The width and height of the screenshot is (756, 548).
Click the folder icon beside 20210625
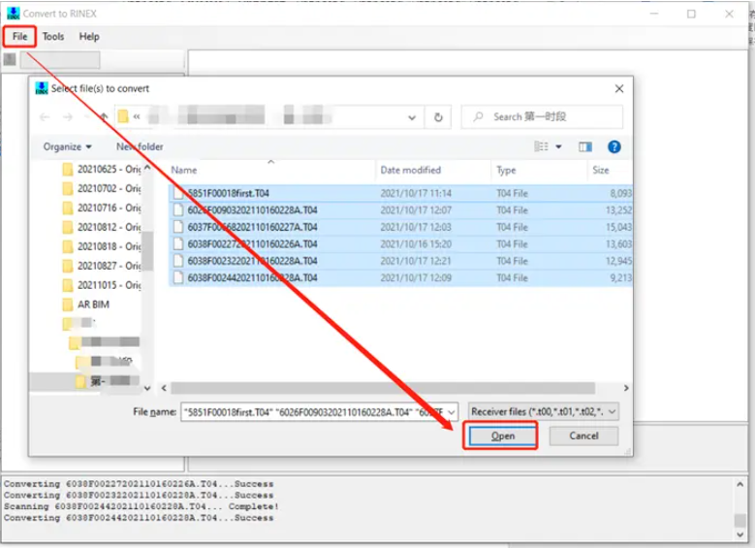tap(68, 170)
